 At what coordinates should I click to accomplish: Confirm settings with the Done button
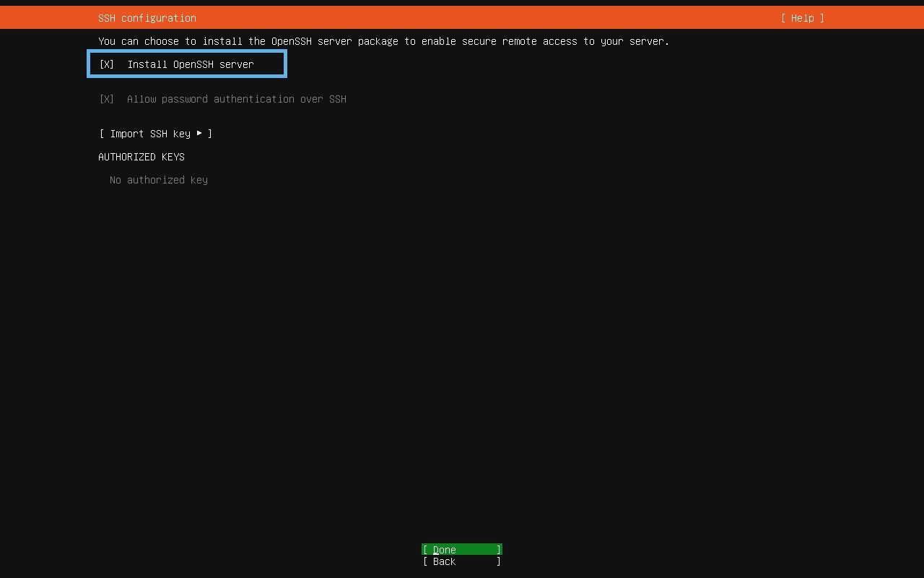click(x=461, y=549)
